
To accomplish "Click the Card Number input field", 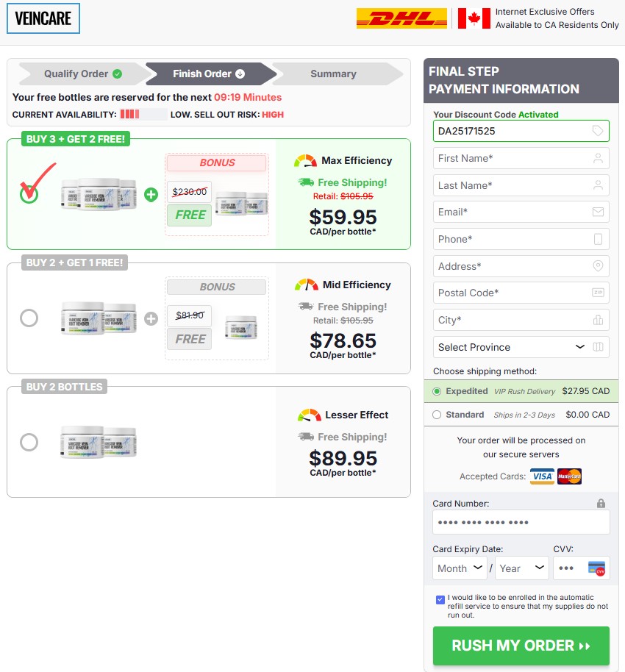I will click(x=521, y=522).
